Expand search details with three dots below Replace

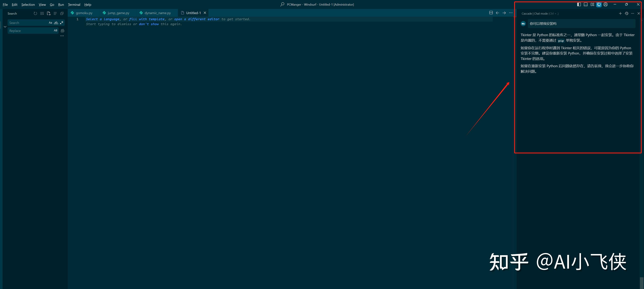(x=62, y=36)
